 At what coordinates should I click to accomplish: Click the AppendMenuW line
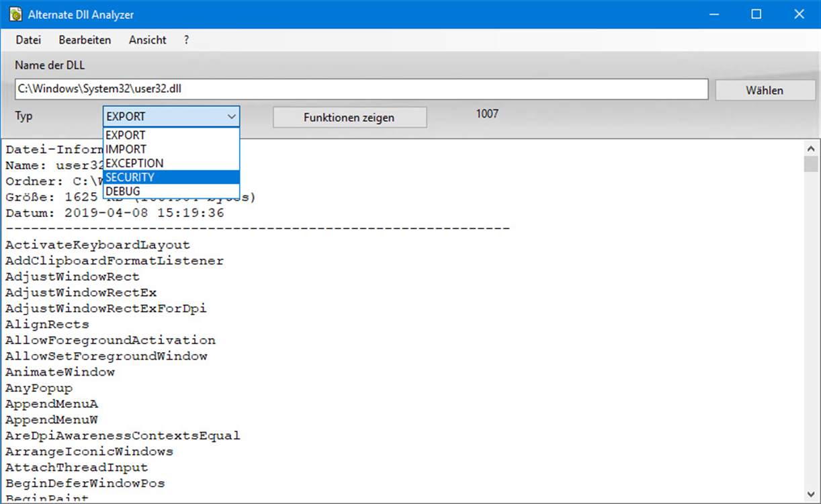click(52, 420)
